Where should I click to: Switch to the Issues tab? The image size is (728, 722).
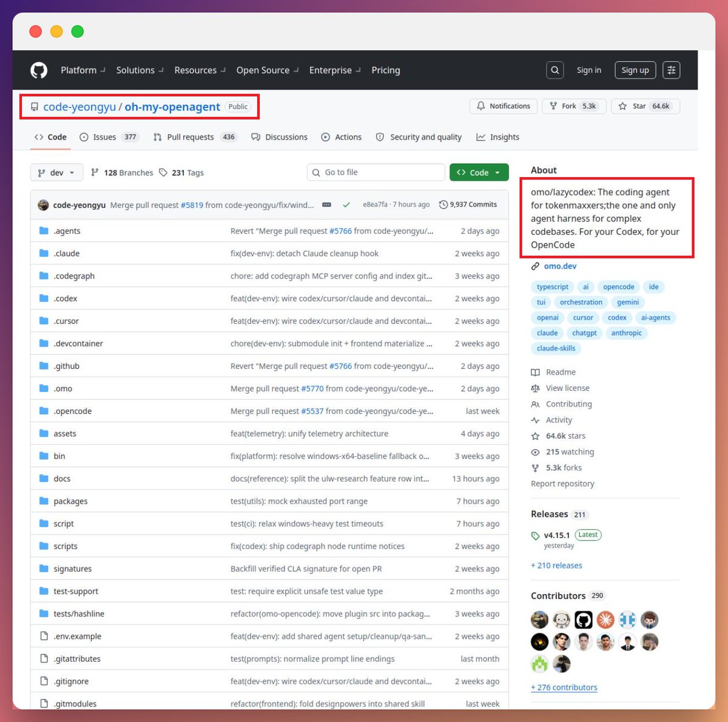pyautogui.click(x=109, y=137)
